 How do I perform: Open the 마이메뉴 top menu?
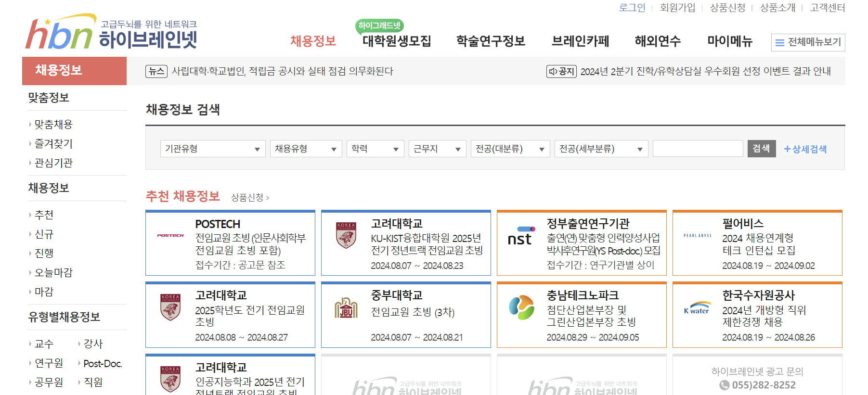tap(730, 41)
